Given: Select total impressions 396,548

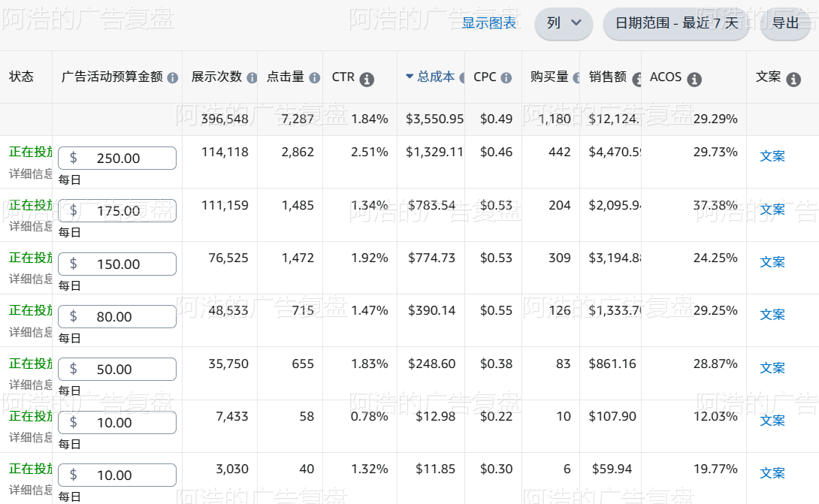Looking at the screenshot, I should click(x=225, y=119).
